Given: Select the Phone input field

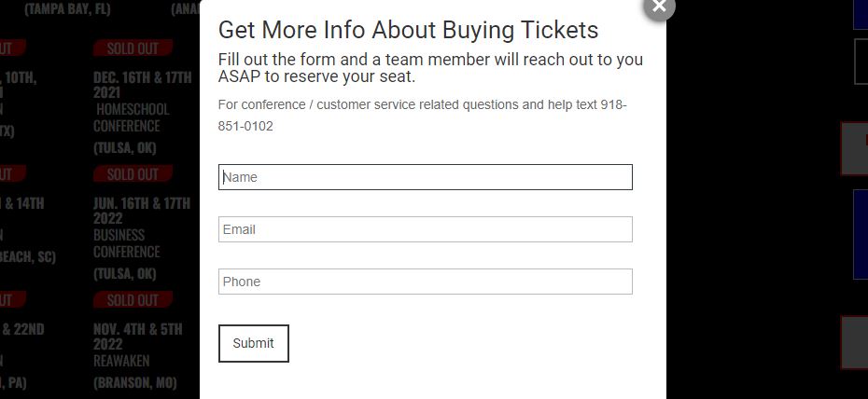Looking at the screenshot, I should tap(426, 282).
